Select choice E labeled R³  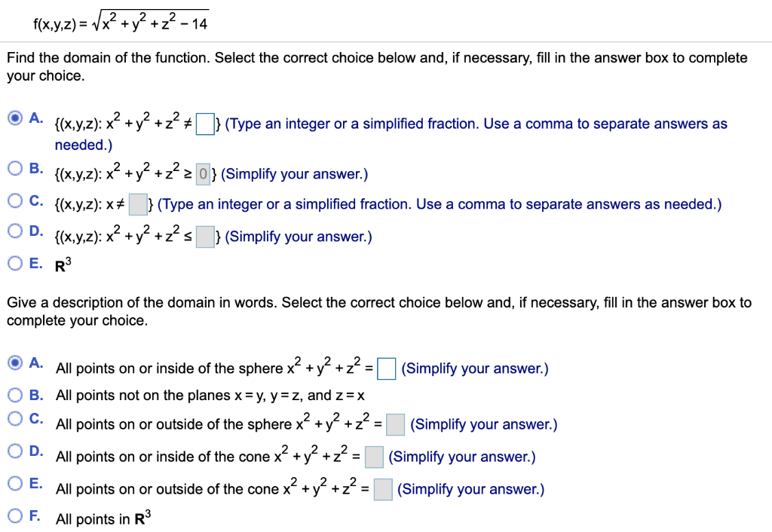click(15, 262)
